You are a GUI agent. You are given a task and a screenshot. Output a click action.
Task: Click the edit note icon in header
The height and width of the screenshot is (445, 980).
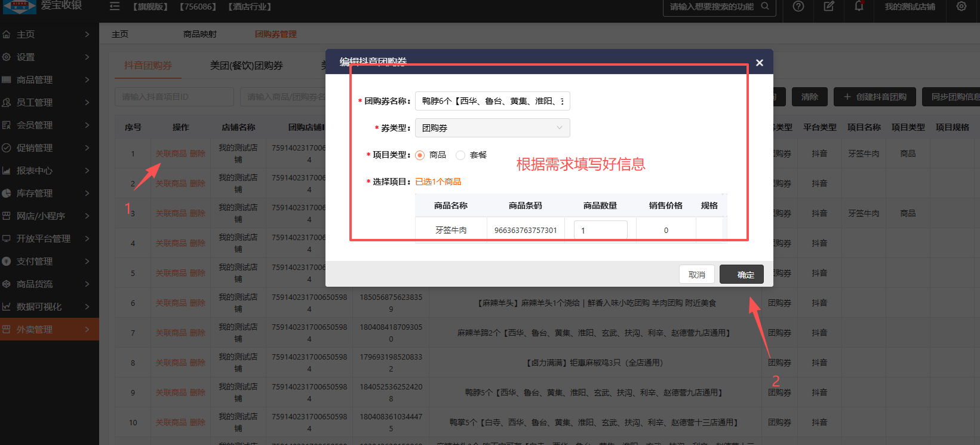(829, 7)
